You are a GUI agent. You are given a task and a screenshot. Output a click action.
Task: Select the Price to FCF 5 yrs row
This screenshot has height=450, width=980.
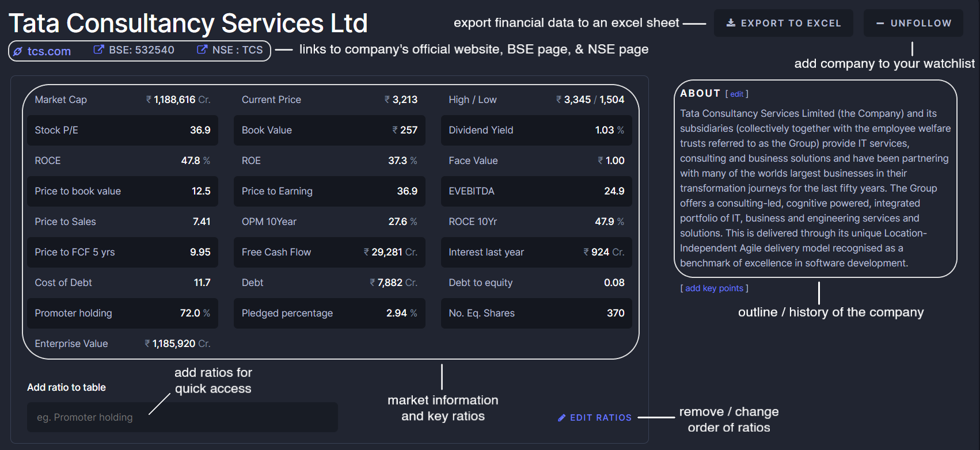pyautogui.click(x=123, y=252)
